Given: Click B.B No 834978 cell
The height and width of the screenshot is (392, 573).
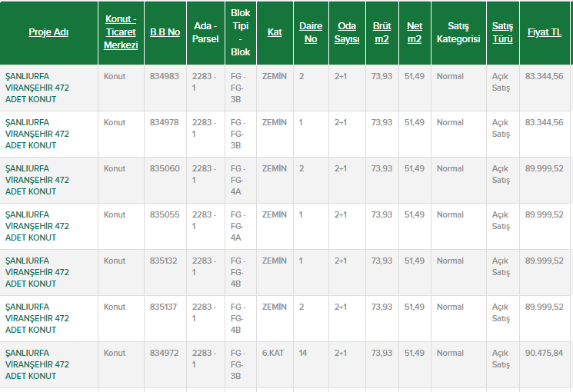Looking at the screenshot, I should [165, 123].
